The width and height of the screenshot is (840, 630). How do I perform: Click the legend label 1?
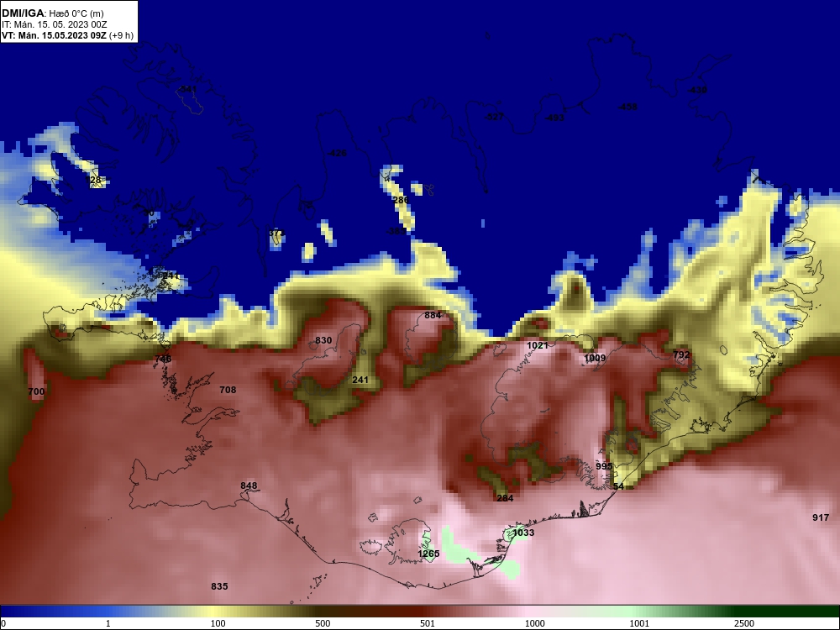(108, 623)
